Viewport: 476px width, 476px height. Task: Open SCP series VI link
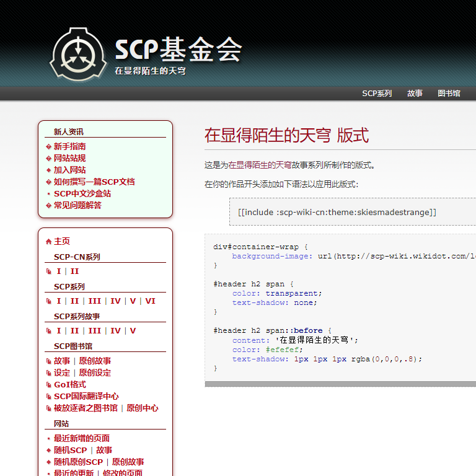tap(150, 301)
